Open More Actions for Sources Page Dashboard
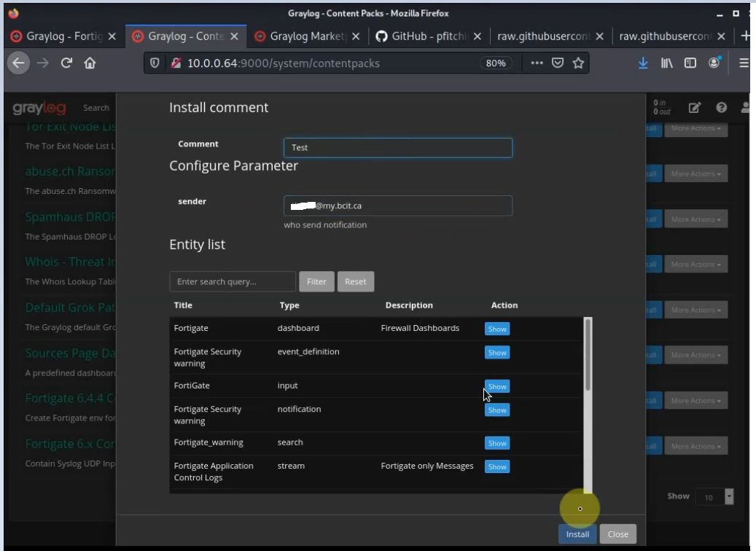This screenshot has height=551, width=756. tap(695, 355)
